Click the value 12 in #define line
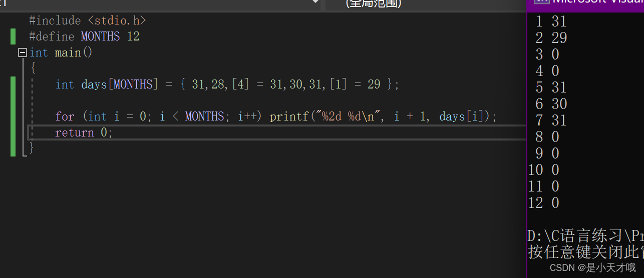Screen dimensions: 644x278 pos(133,36)
